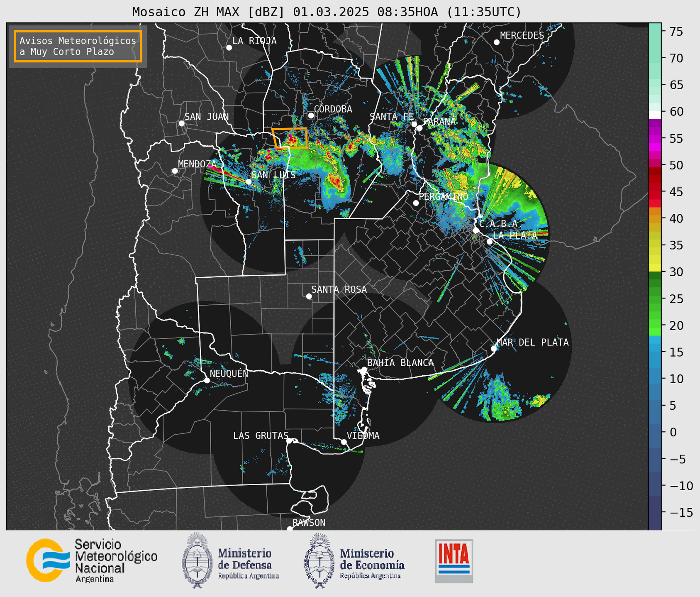700x597 pixels.
Task: Click the Avisos Meteorológicos a Muy Corto Plazo box
Action: click(x=78, y=46)
